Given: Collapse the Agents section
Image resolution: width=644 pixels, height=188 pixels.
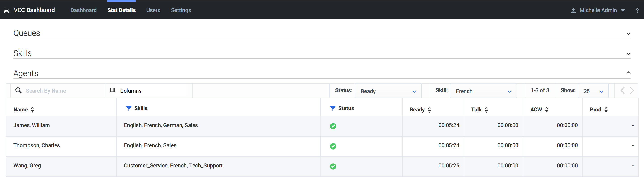Looking at the screenshot, I should tap(628, 73).
